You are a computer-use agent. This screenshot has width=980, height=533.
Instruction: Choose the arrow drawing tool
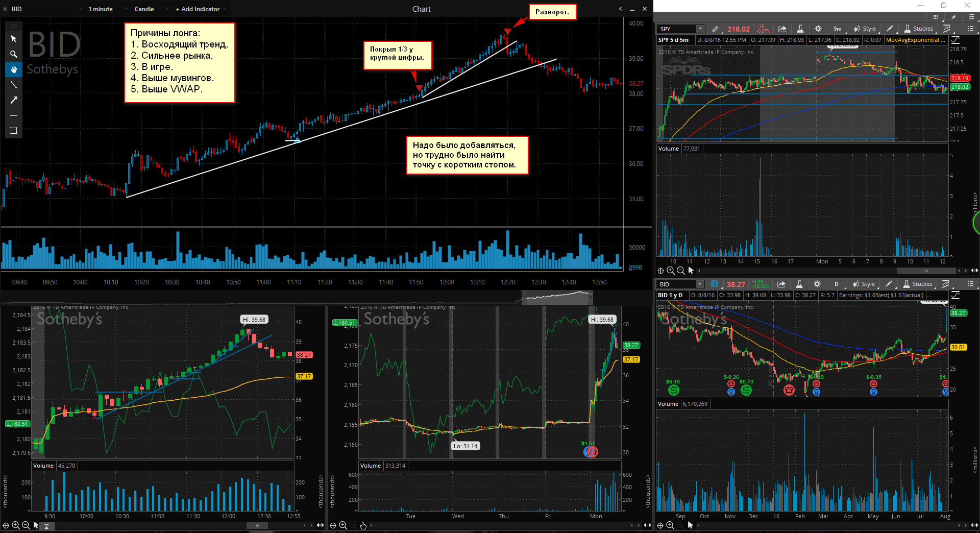[14, 100]
